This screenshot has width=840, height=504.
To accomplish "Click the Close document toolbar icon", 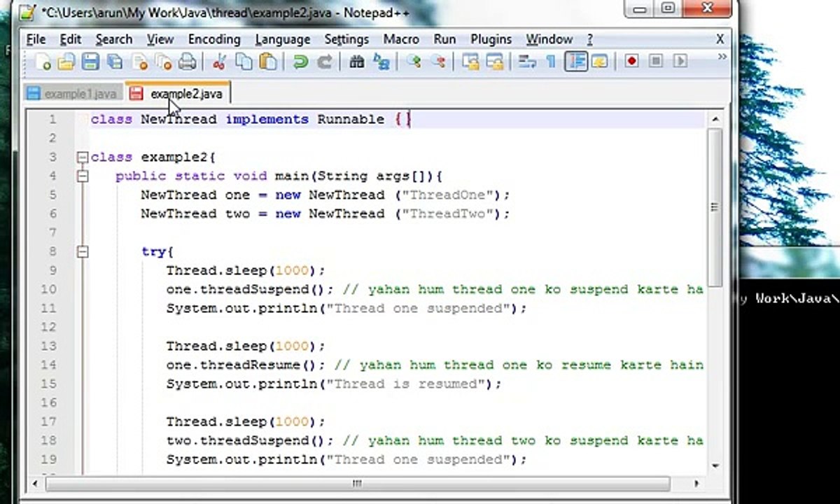I will pyautogui.click(x=140, y=62).
